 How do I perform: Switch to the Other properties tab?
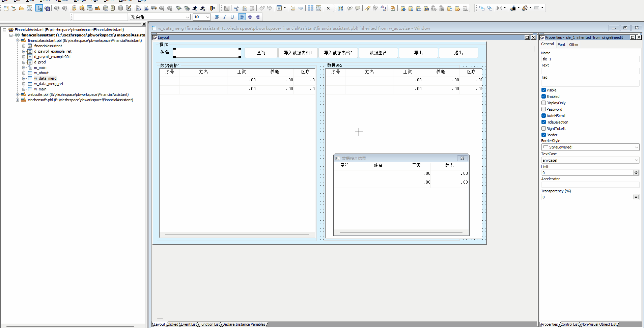click(x=574, y=45)
